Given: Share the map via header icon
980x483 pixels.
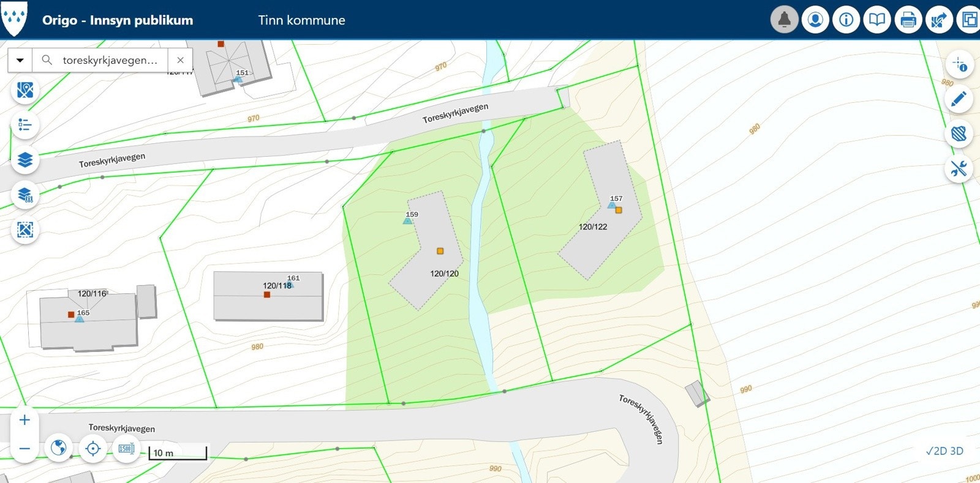Looking at the screenshot, I should click(939, 20).
